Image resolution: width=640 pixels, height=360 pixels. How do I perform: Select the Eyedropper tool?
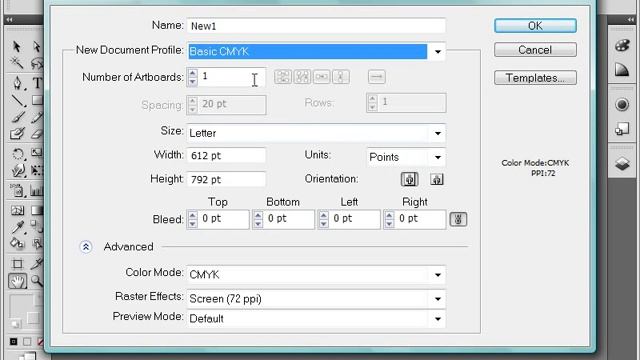point(18,227)
